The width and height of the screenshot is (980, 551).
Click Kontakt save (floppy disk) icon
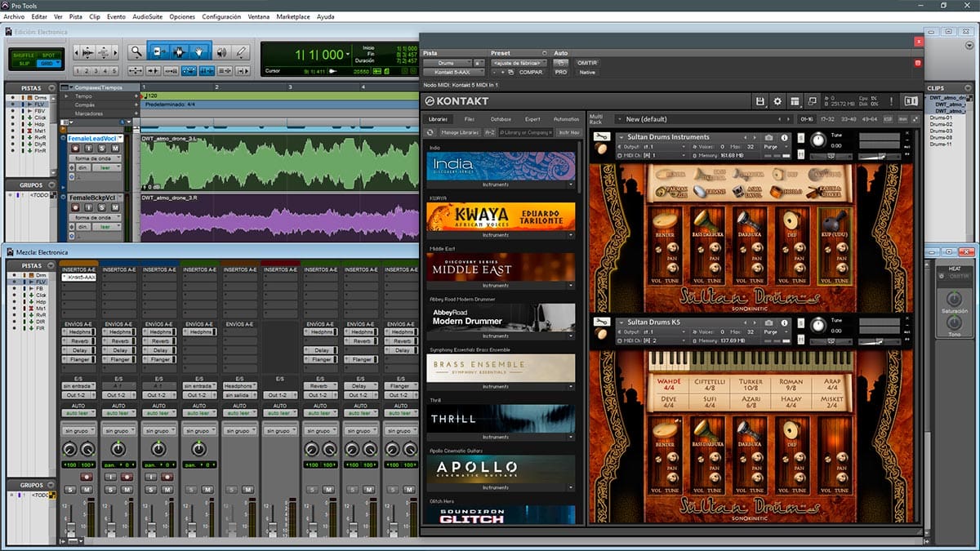(x=760, y=101)
